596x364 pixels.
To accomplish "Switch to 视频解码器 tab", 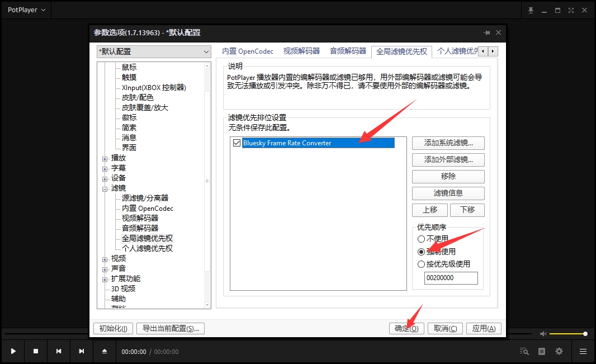I will 301,51.
